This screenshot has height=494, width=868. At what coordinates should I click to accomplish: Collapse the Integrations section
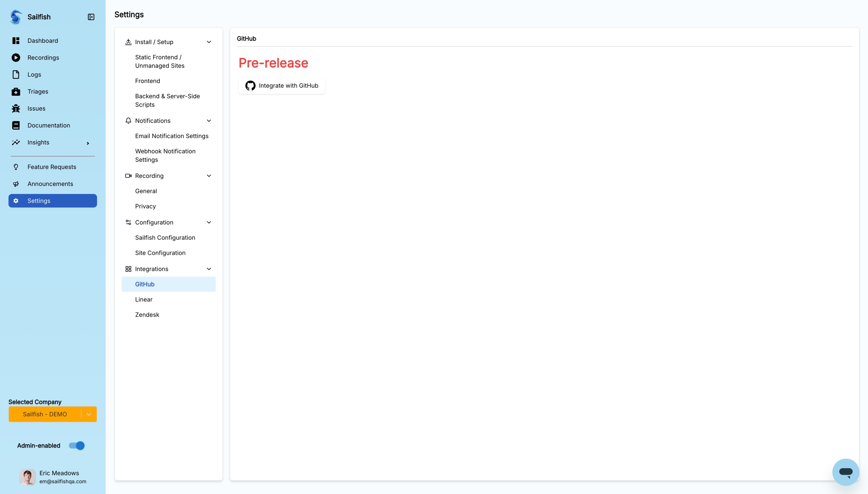tap(209, 268)
